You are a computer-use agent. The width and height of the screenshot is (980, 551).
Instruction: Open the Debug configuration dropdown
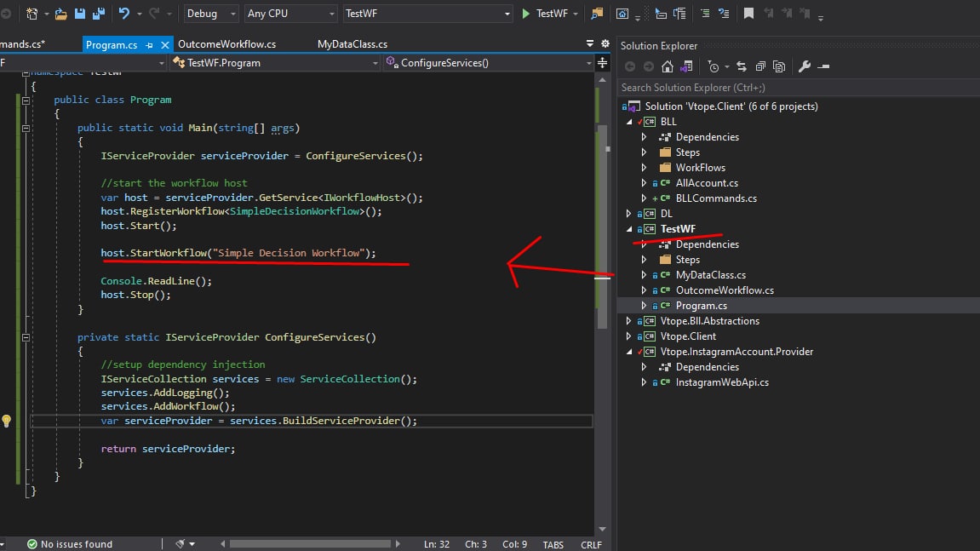210,13
